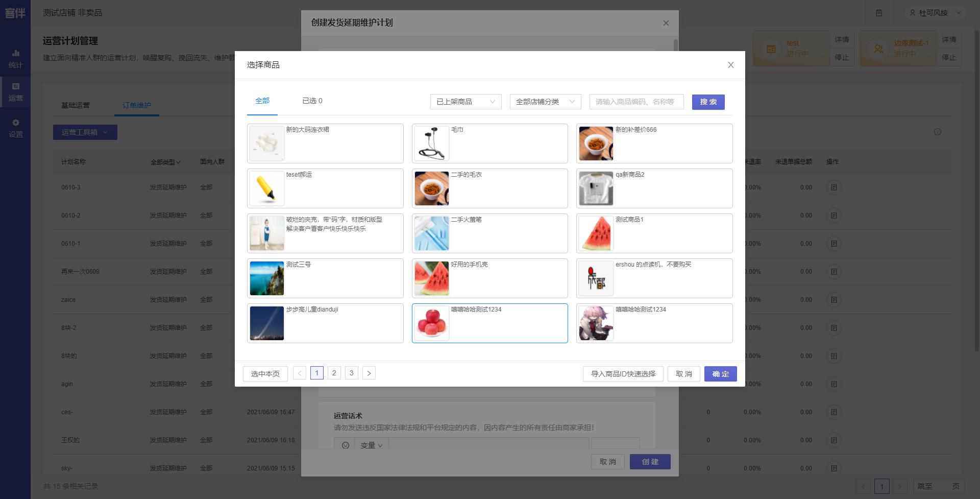Open detail icon for plan 0610-3
Viewport: 980px width, 499px height.
tap(834, 187)
